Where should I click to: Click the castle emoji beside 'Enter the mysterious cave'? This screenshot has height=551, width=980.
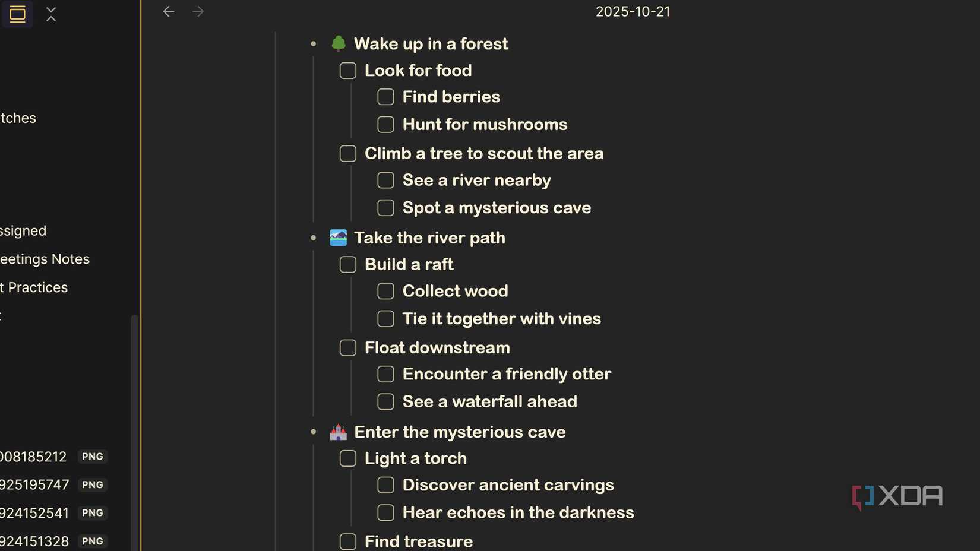pos(338,432)
